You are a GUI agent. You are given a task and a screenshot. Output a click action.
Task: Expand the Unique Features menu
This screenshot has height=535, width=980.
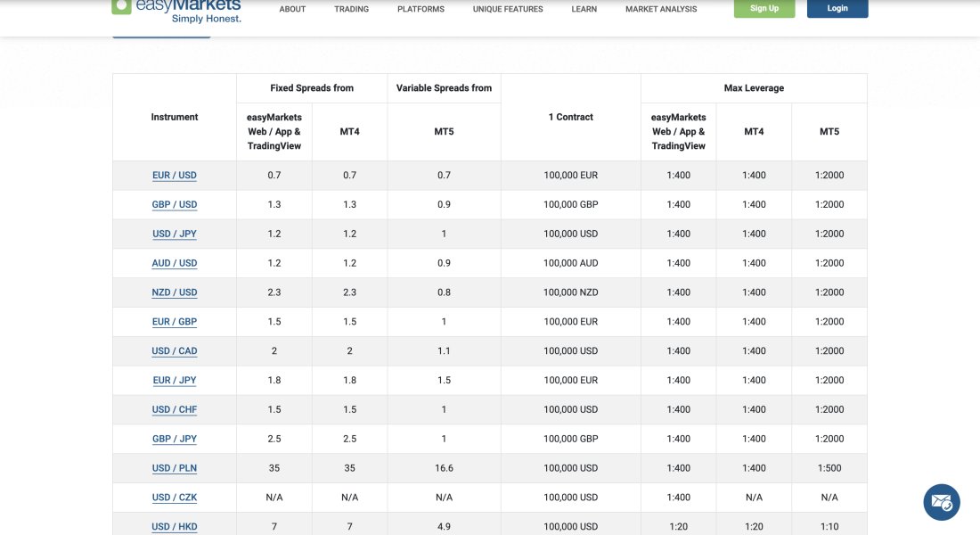(508, 9)
